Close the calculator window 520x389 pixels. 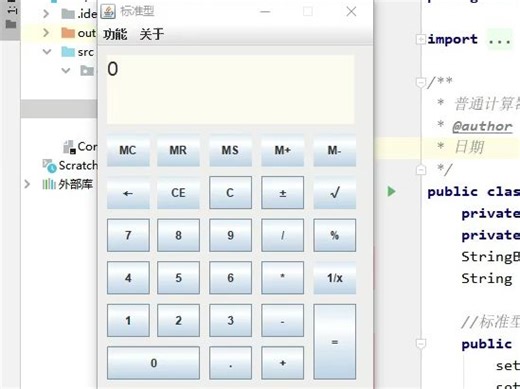coord(351,12)
